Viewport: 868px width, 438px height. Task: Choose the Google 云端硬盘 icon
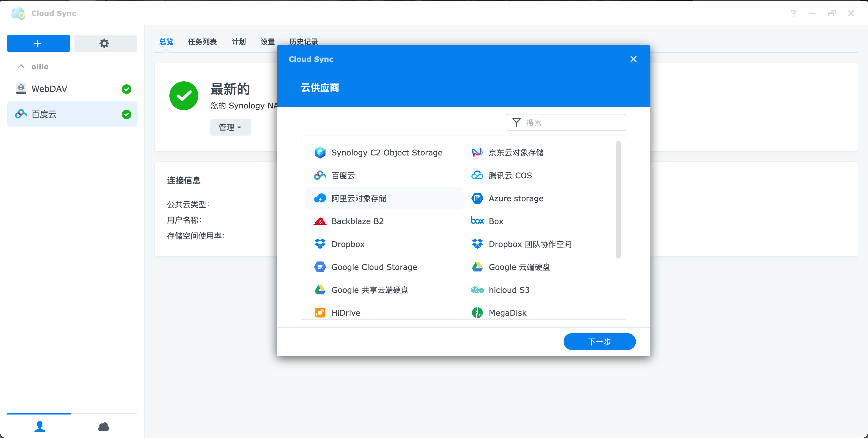click(477, 267)
